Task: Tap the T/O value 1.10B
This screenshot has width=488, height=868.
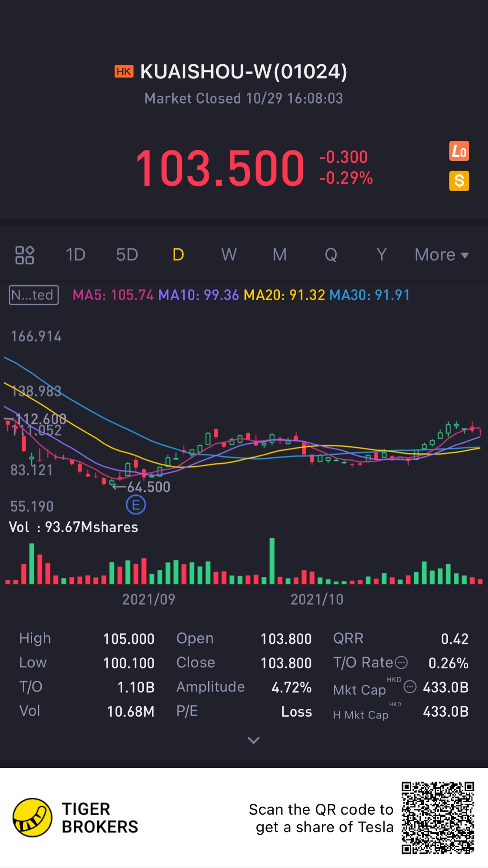Action: (136, 687)
